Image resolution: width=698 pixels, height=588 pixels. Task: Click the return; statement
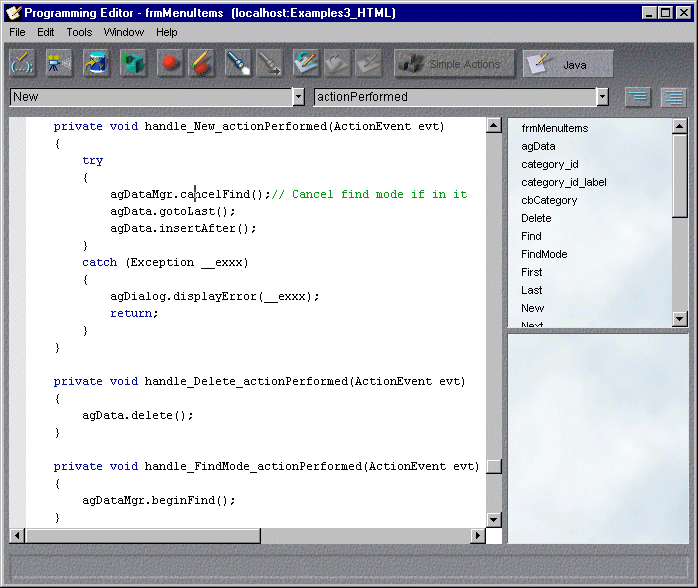134,313
